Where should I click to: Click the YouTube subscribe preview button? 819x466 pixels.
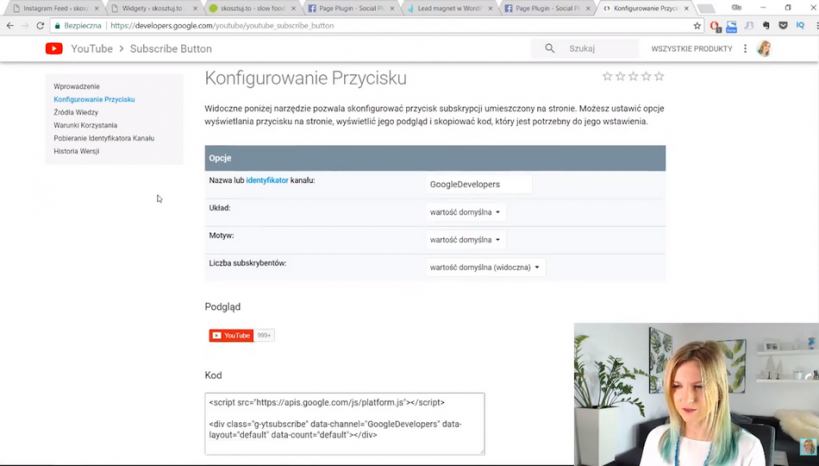(x=231, y=335)
